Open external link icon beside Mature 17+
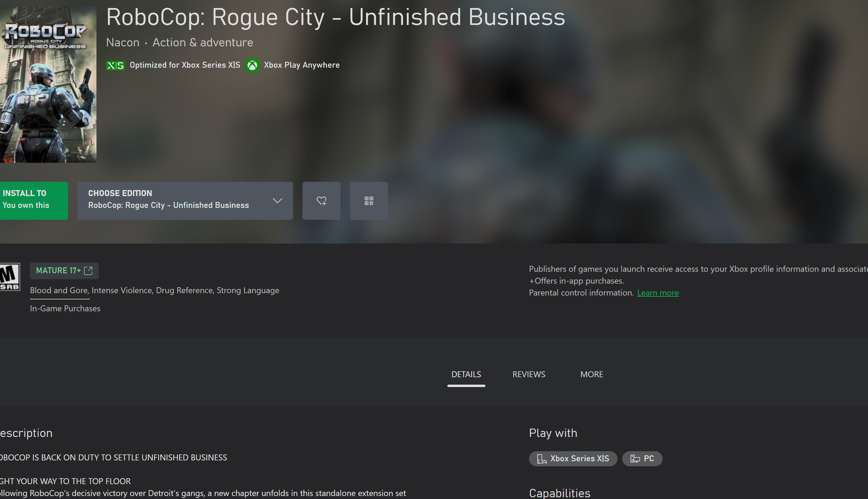The width and height of the screenshot is (868, 499). [x=88, y=271]
